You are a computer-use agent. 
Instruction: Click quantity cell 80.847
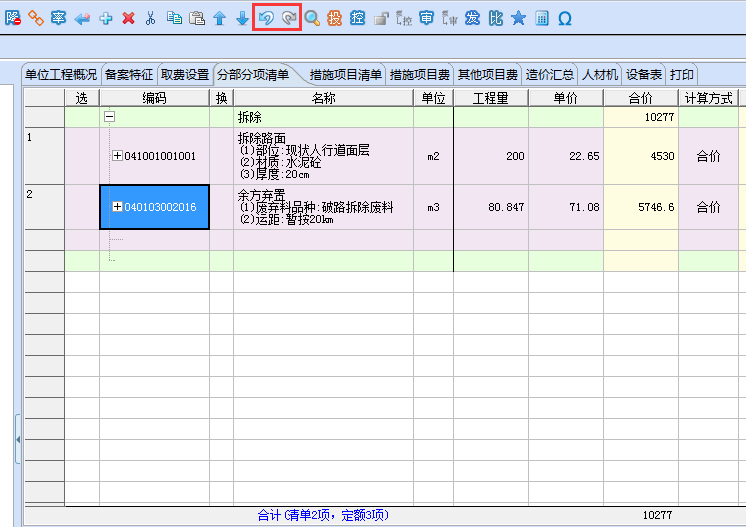pos(491,207)
